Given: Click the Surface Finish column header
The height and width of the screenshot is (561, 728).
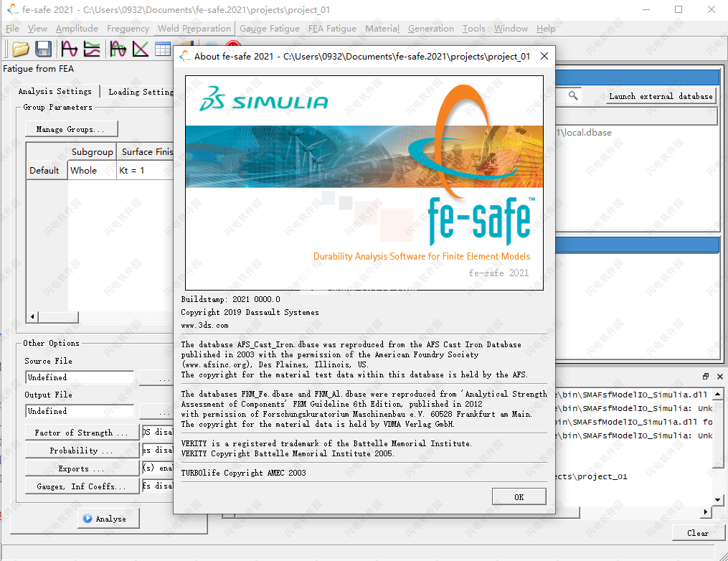Looking at the screenshot, I should tap(146, 152).
